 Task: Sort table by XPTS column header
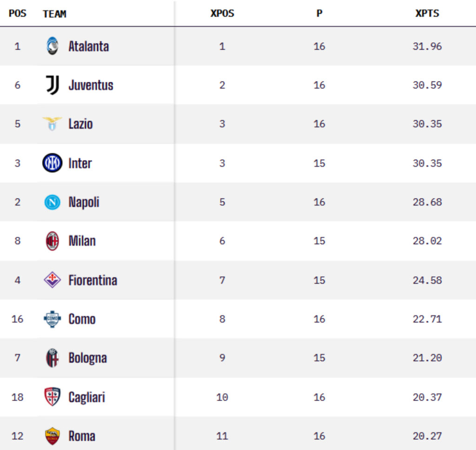[x=427, y=13]
